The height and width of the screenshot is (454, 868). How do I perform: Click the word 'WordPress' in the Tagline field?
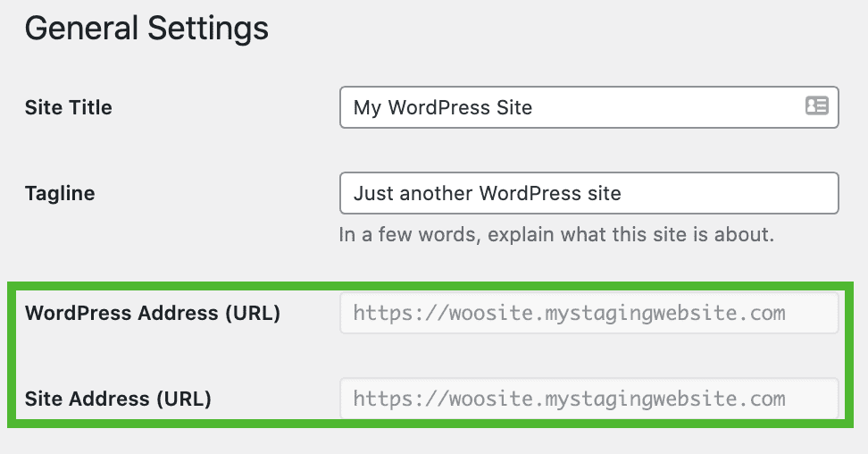click(x=530, y=193)
